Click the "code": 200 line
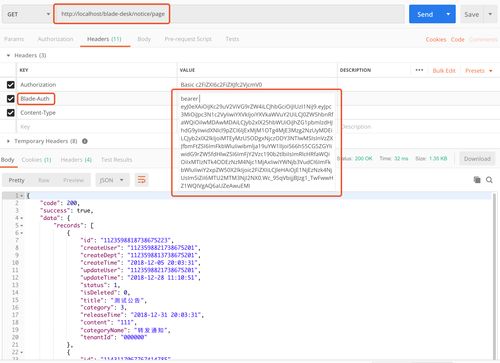This screenshot has height=363, width=500. tap(60, 203)
